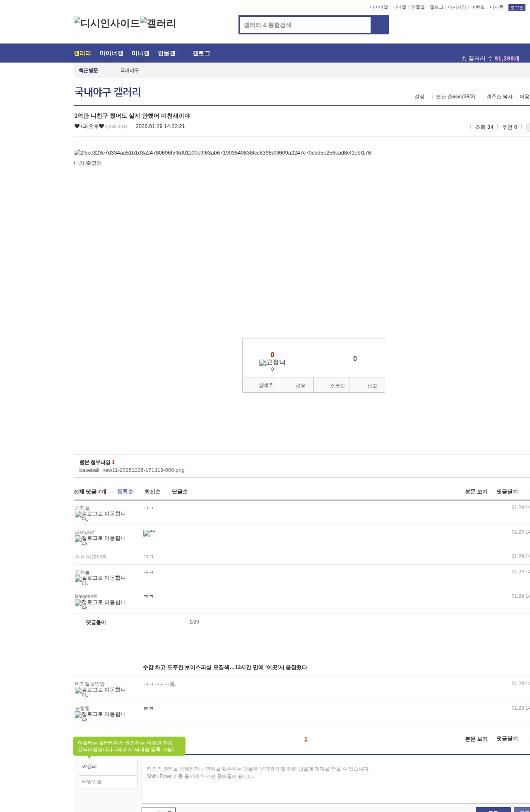Open 마이너갤 in the top utility links
This screenshot has height=812, width=530.
(x=379, y=7)
